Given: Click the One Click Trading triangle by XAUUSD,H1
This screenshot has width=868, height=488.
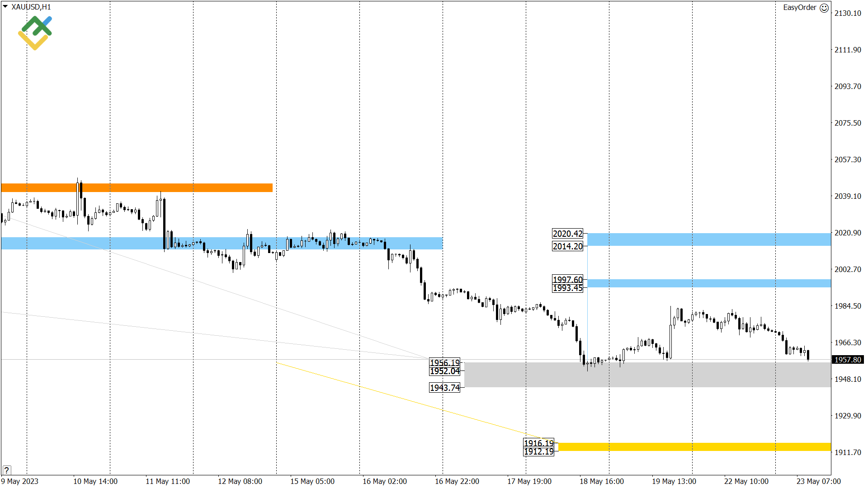Looking at the screenshot, I should click(x=5, y=7).
